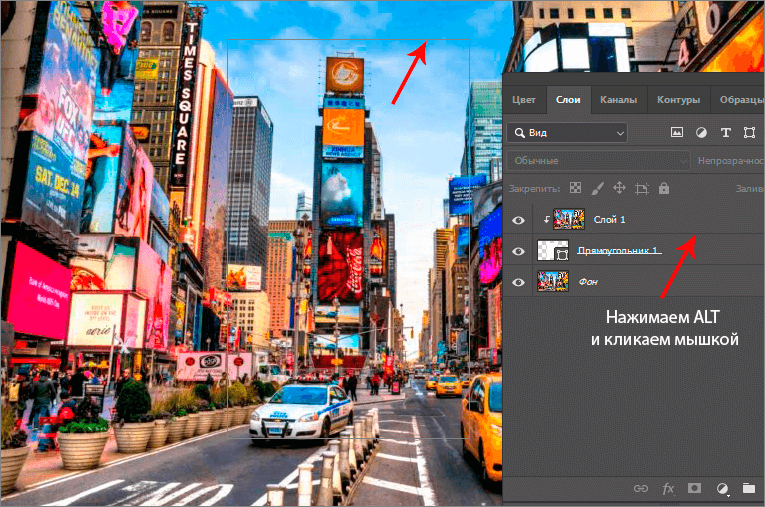Image resolution: width=765 pixels, height=507 pixels.
Task: Toggle lock position move icon
Action: coord(619,187)
